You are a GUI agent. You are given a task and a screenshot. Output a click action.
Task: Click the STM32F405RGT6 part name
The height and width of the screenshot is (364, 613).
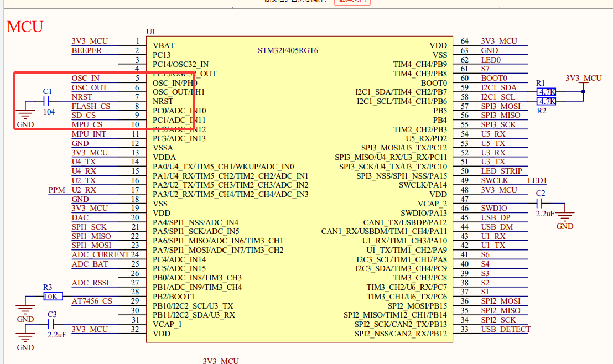(x=288, y=50)
